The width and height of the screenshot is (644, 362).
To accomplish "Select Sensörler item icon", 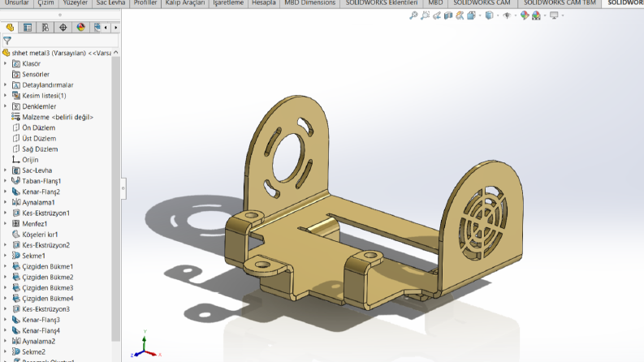I will point(16,75).
